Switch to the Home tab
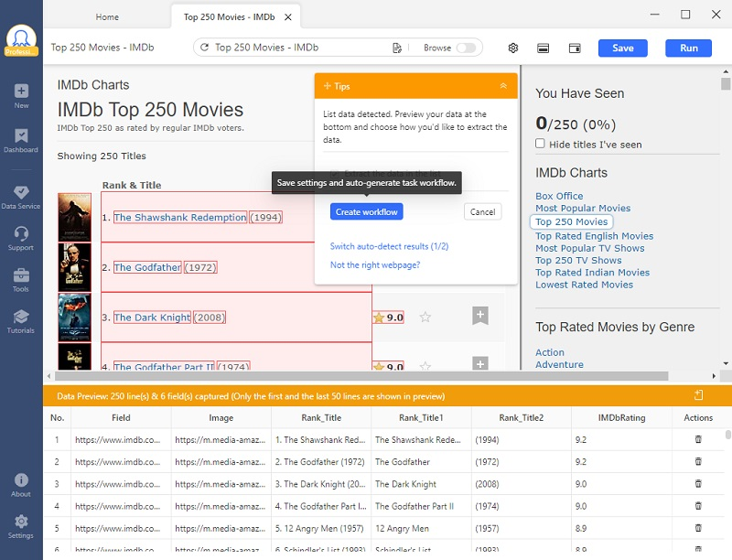This screenshot has height=560, width=732. [107, 16]
